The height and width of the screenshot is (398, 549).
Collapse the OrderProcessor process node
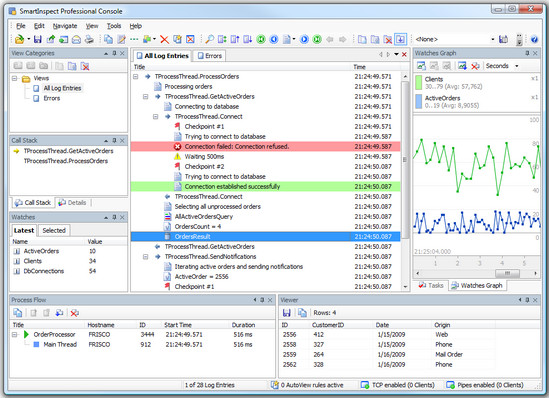pyautogui.click(x=15, y=335)
